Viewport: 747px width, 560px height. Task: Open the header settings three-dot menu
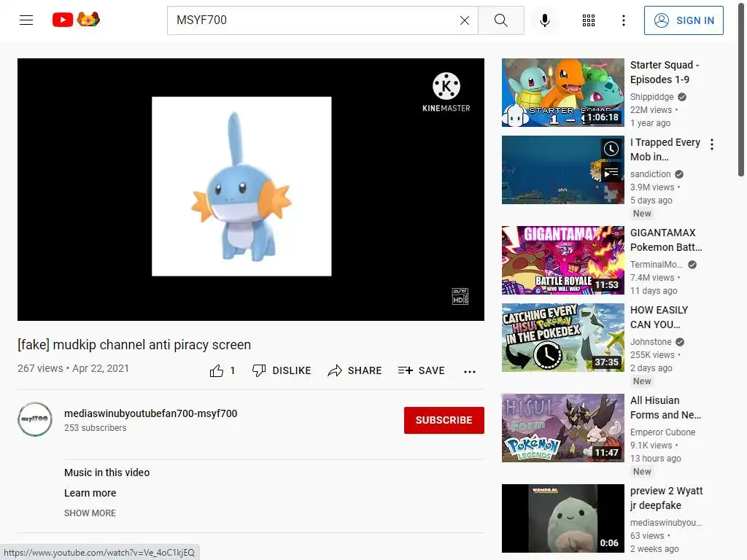coord(623,20)
